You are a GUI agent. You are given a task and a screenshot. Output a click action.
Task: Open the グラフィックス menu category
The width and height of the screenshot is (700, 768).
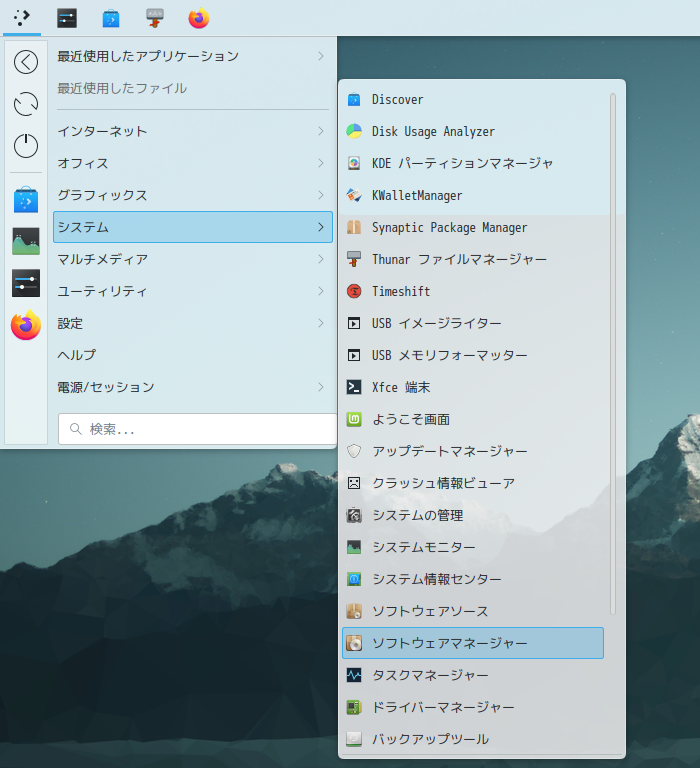coord(193,195)
